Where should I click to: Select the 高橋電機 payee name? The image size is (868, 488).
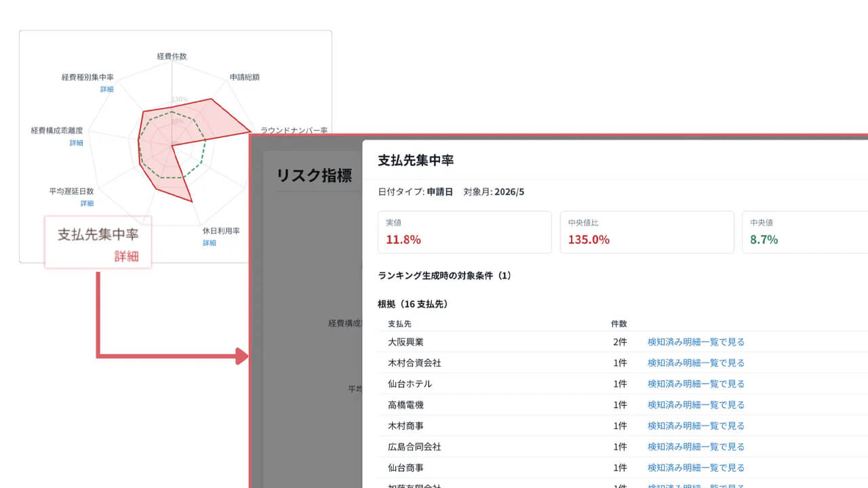point(406,405)
